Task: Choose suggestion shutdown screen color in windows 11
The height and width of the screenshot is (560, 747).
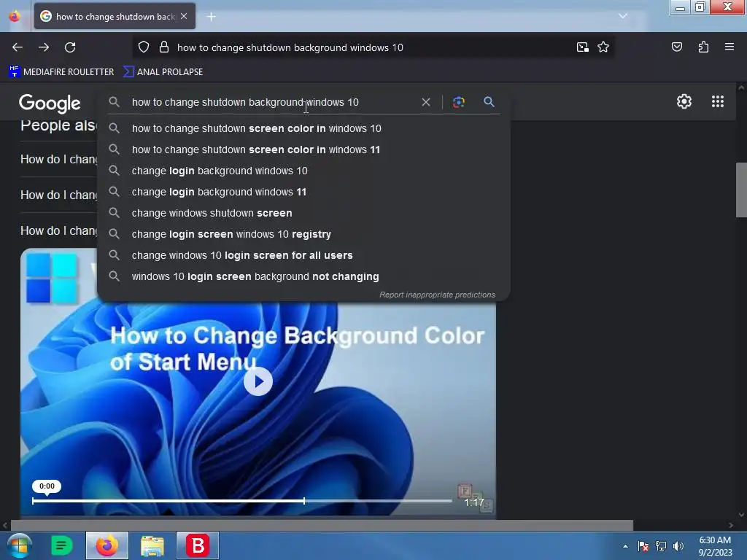Action: coord(304,149)
